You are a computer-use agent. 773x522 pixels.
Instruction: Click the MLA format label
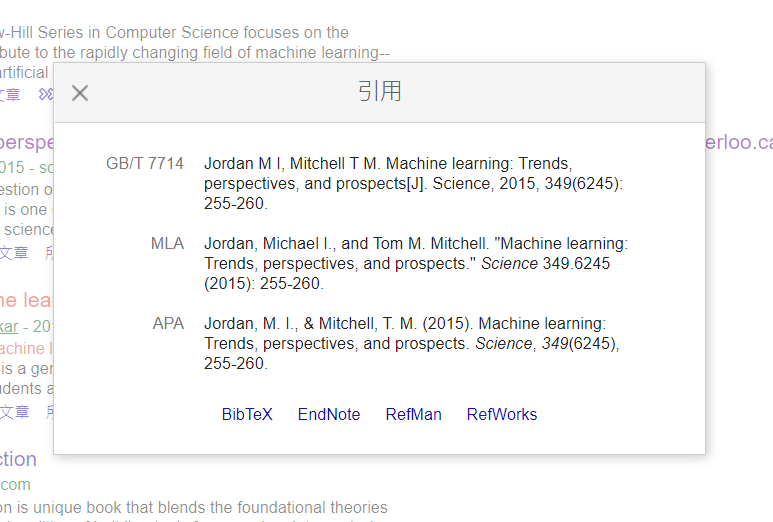pyautogui.click(x=167, y=243)
